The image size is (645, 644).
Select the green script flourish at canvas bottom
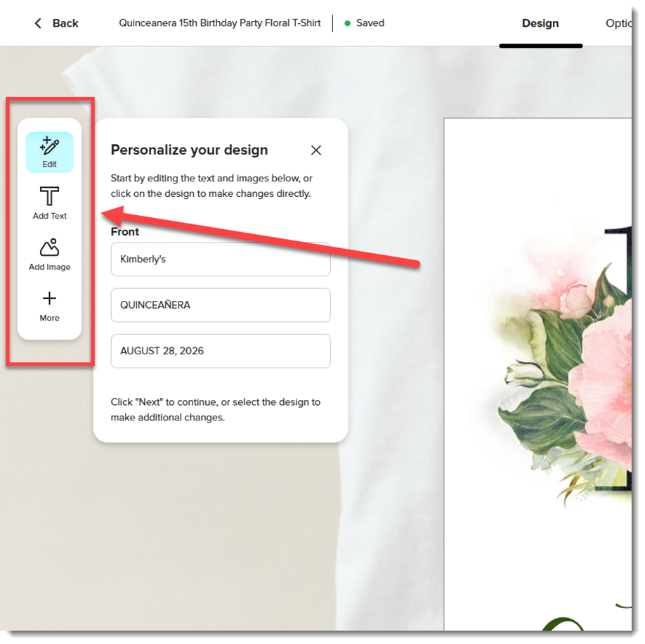click(x=563, y=624)
